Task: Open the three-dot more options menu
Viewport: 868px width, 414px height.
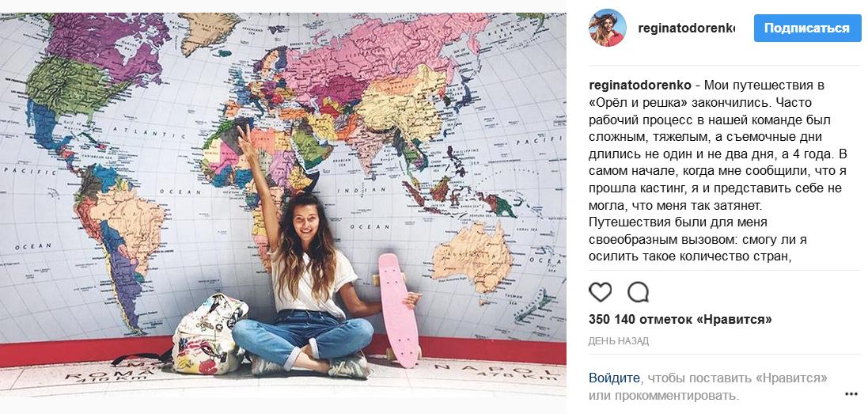Action: 851,394
